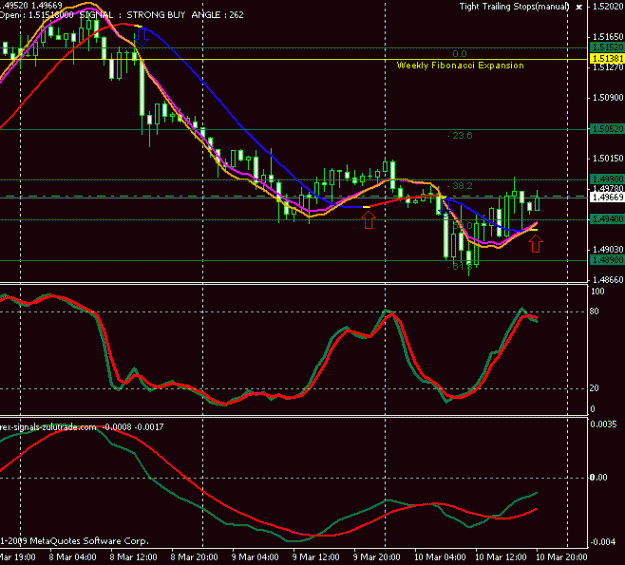Click the Tight Trailing Stops(manual) expert label
Image resolution: width=625 pixels, height=565 pixels.
[514, 7]
